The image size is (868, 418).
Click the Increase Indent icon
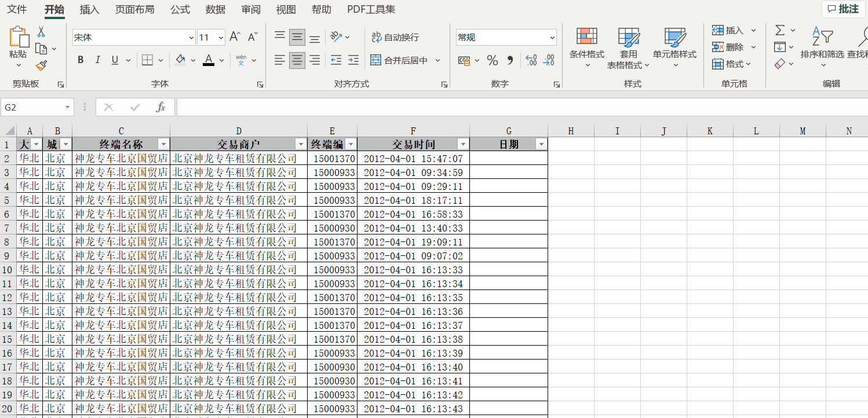(x=353, y=60)
